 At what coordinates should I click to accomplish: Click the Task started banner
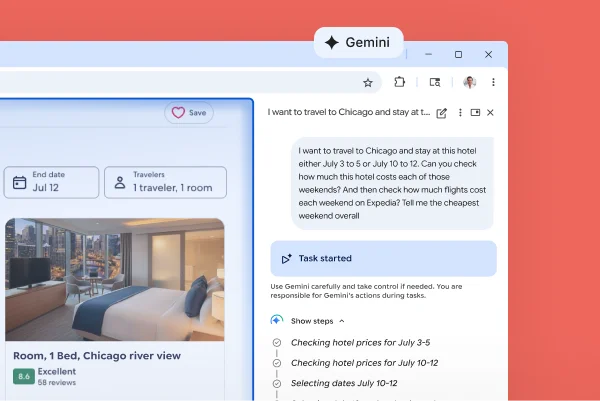coord(383,259)
